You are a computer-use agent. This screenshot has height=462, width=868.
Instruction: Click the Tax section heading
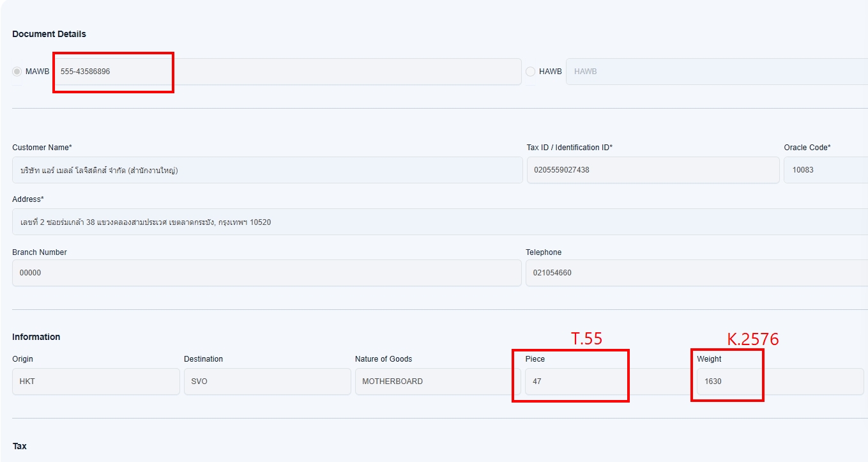point(20,446)
